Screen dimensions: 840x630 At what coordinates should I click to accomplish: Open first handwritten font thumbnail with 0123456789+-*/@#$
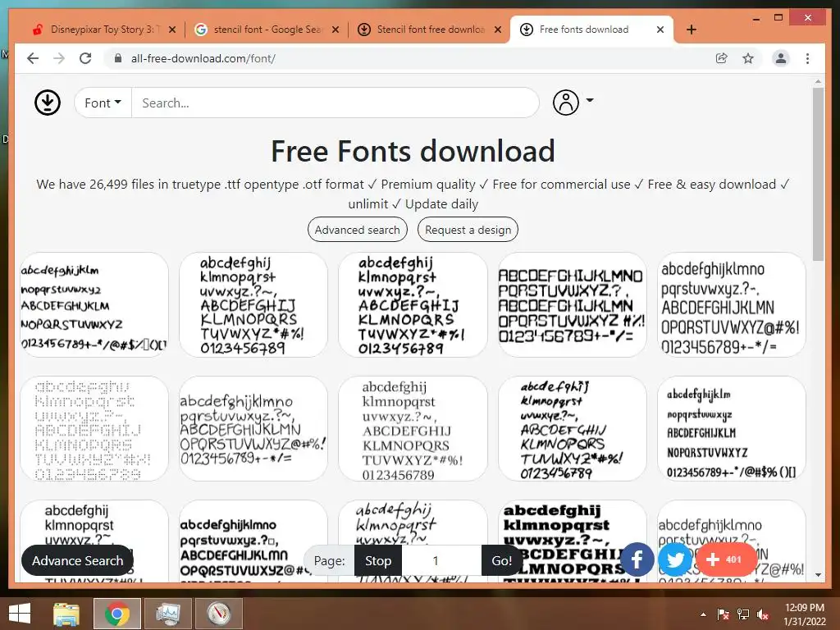94,305
